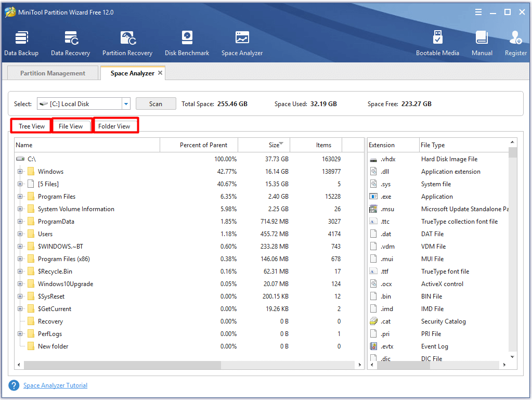Expand the [5 Files] node
Viewport: 532px width, 400px height.
[20, 184]
